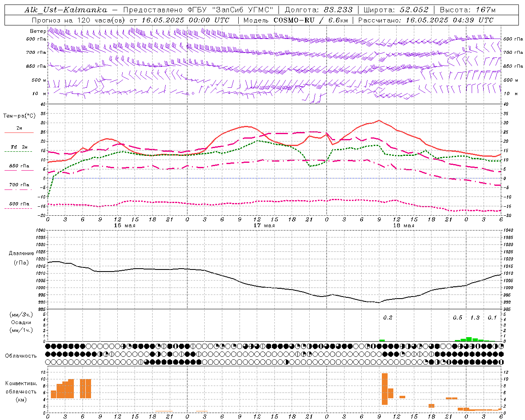The image size is (525, 420).
Task: Click the Td 2м dew point legend entry
Action: (x=19, y=147)
